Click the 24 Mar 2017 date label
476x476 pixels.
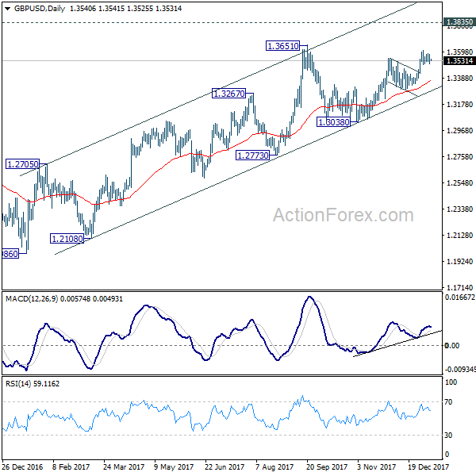(x=124, y=467)
